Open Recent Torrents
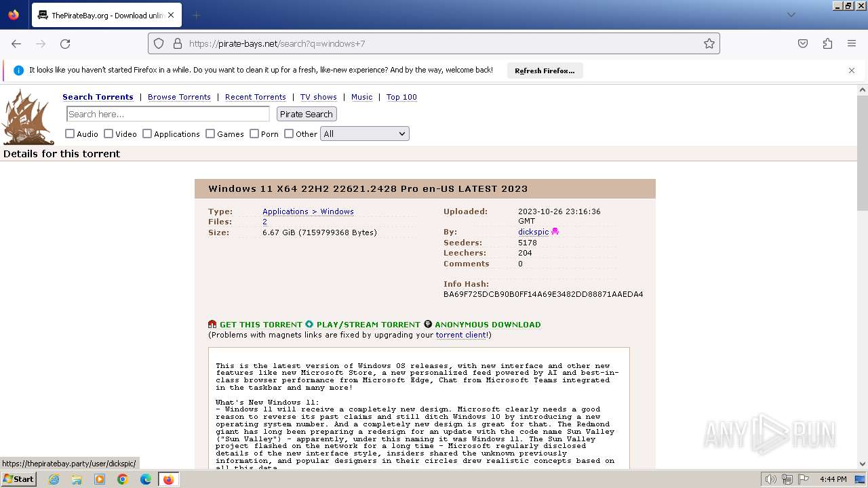This screenshot has height=488, width=868. 256,97
